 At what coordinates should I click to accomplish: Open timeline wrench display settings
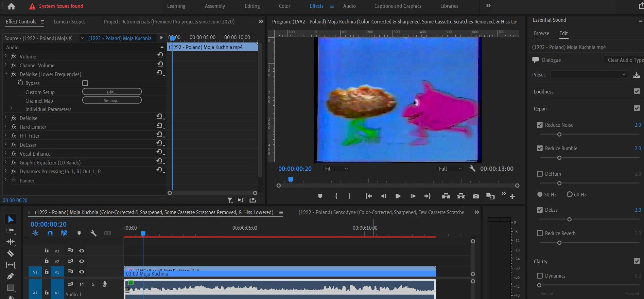tap(93, 233)
